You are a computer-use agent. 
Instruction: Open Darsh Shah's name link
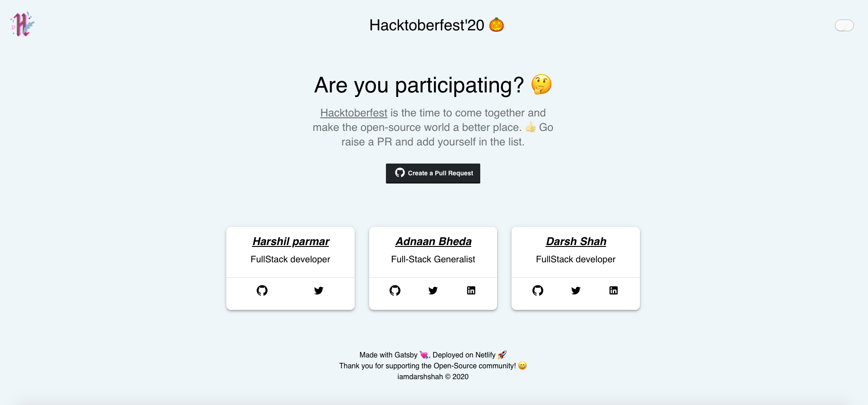(x=576, y=241)
